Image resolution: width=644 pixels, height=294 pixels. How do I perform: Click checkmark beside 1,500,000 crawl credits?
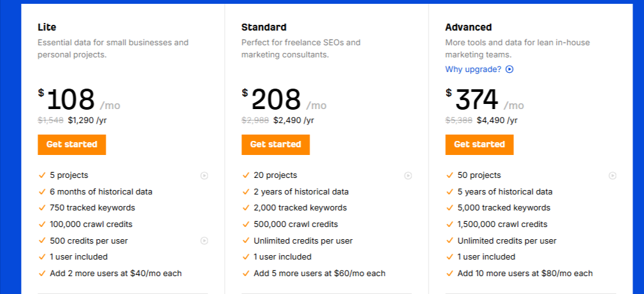(x=450, y=224)
